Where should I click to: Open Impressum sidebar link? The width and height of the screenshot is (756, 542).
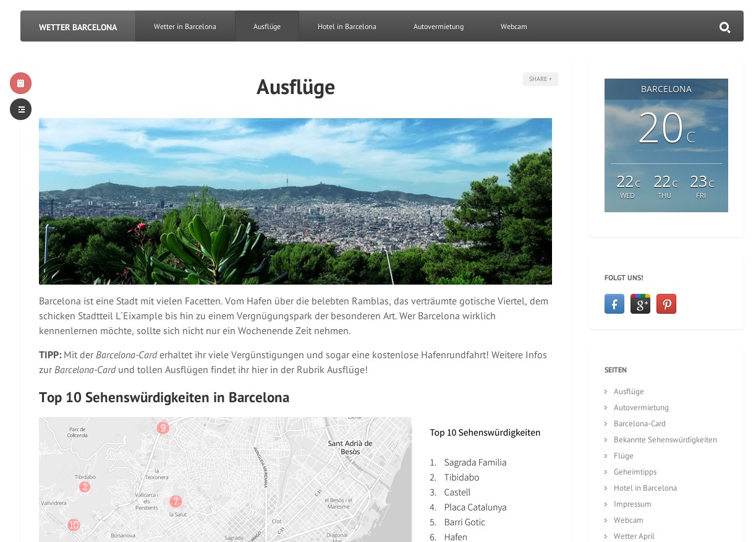click(632, 504)
